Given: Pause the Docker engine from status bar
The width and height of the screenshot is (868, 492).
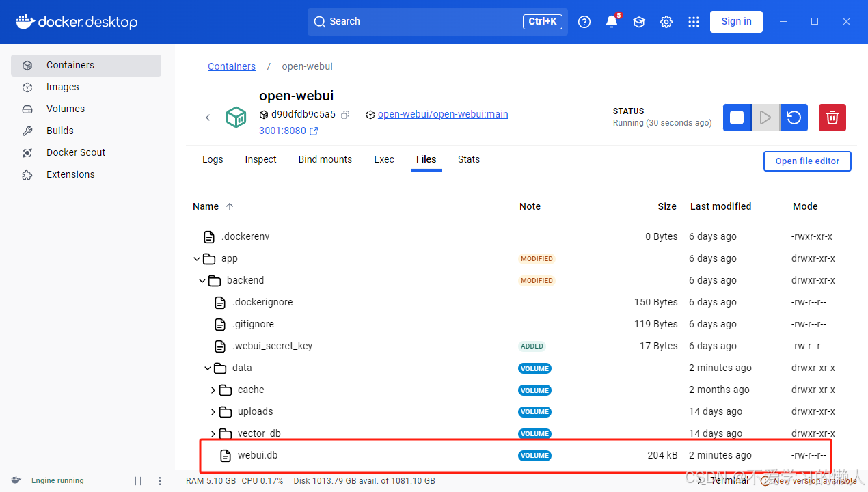Looking at the screenshot, I should coord(138,481).
